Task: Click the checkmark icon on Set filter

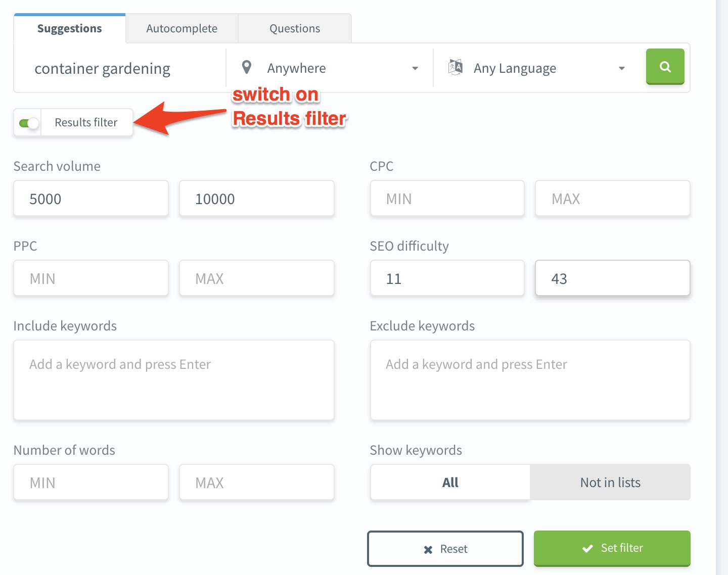Action: [x=586, y=548]
